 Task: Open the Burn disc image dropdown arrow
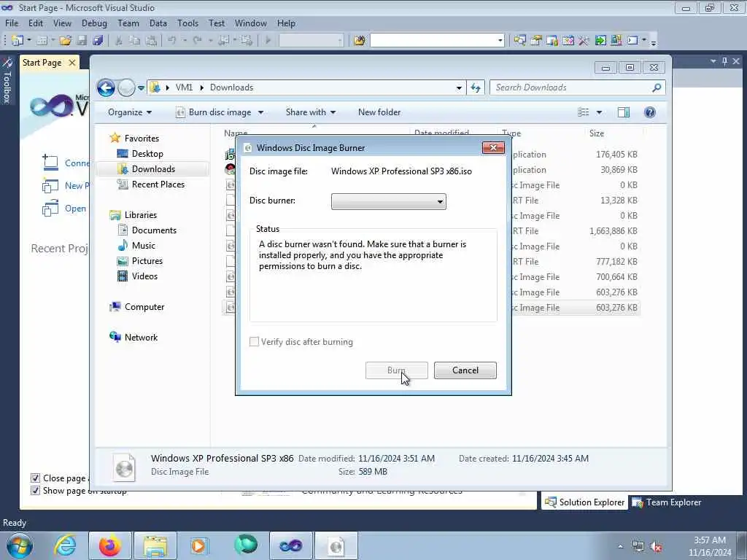[260, 113]
